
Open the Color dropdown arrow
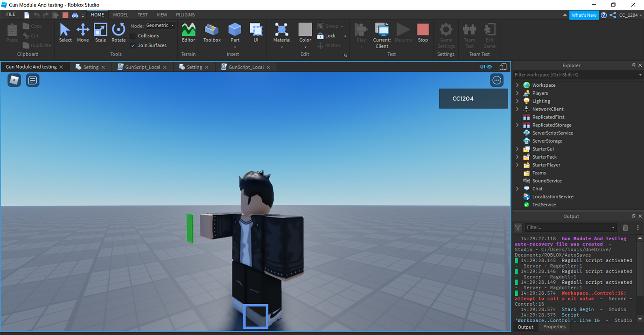pos(305,47)
